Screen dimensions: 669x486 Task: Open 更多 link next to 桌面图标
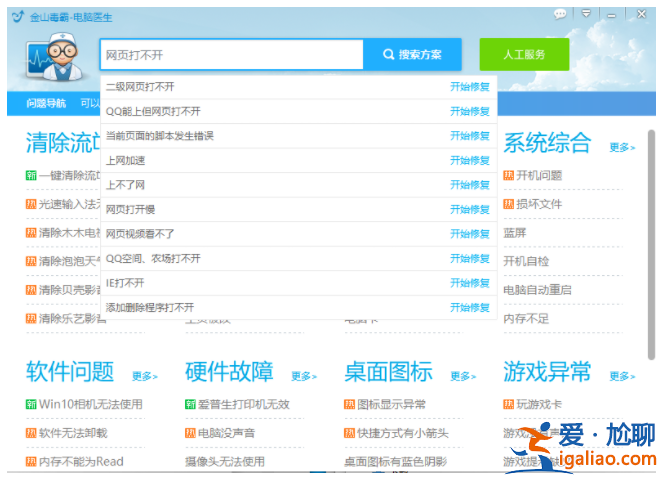pyautogui.click(x=463, y=376)
